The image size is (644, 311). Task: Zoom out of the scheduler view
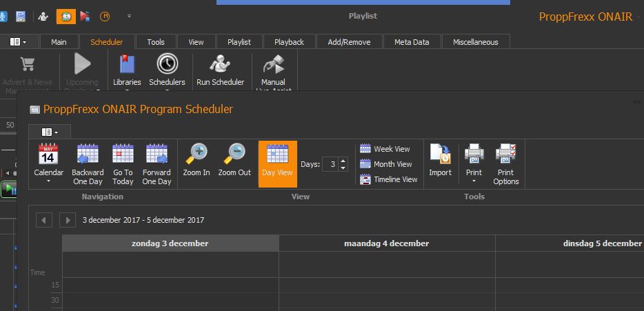pos(234,160)
